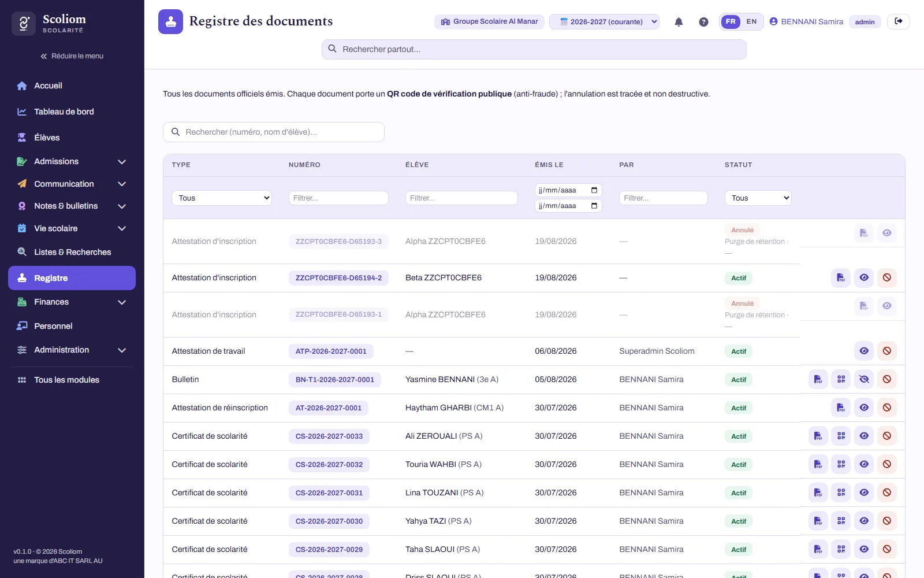Click the Numéro column filter field
924x578 pixels.
[x=338, y=198]
